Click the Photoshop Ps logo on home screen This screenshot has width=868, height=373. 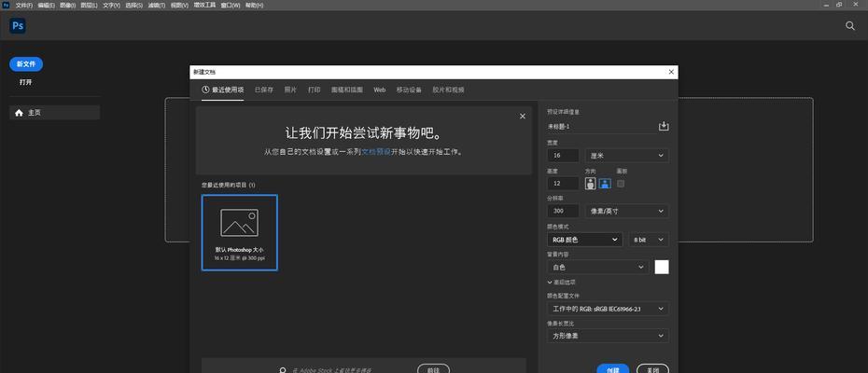tap(18, 25)
